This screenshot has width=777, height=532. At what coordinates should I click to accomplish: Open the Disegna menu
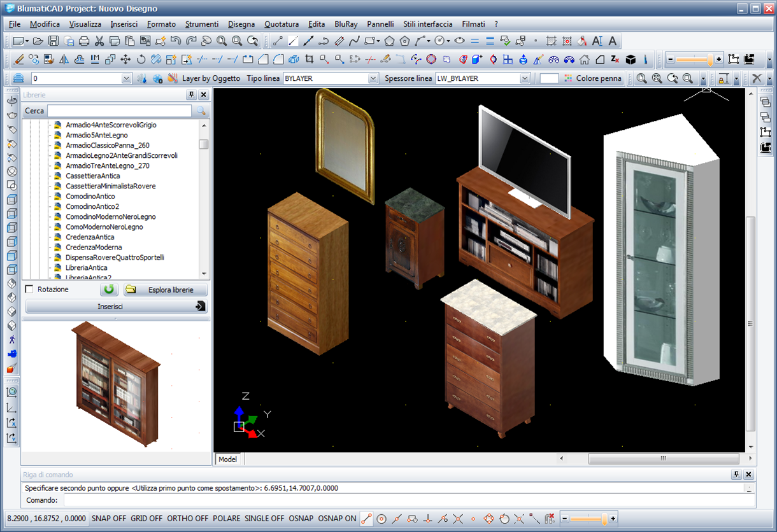(241, 24)
